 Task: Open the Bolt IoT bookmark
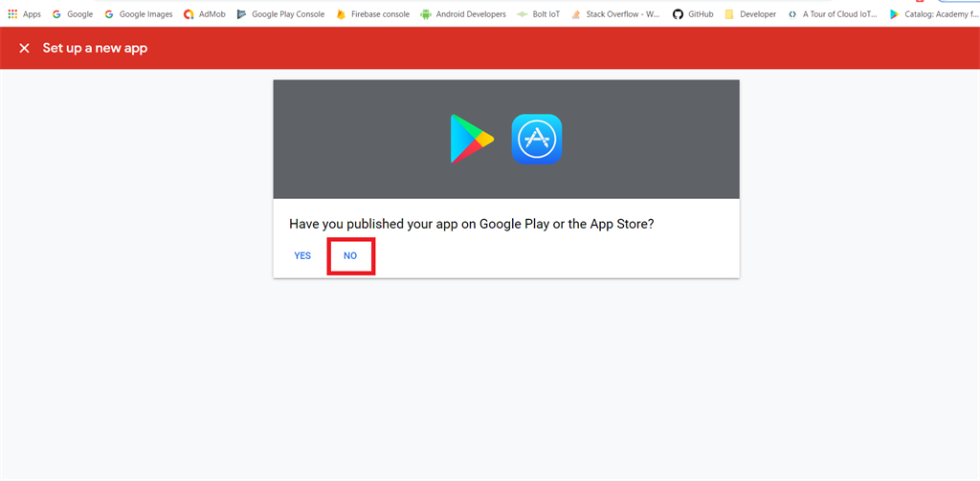point(538,13)
